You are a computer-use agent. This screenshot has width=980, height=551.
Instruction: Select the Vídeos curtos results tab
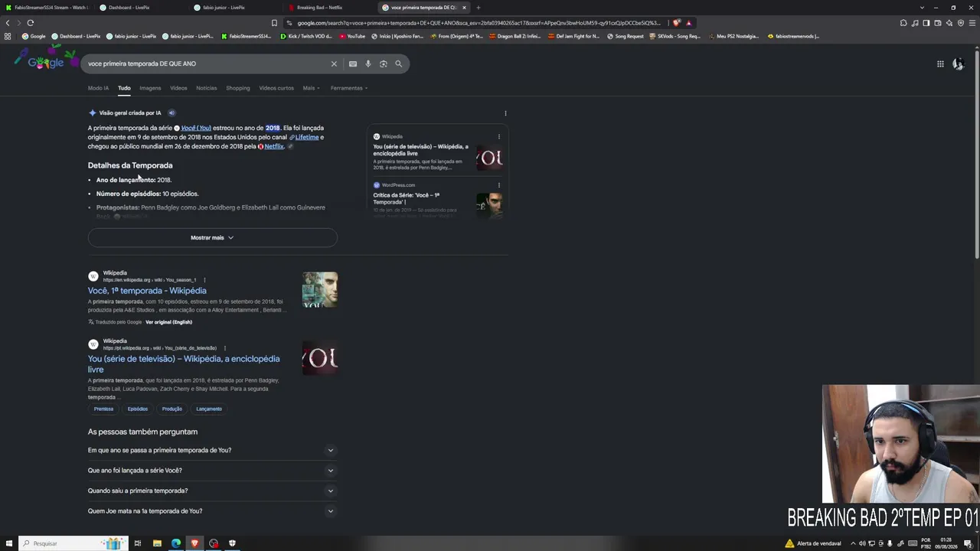[276, 88]
